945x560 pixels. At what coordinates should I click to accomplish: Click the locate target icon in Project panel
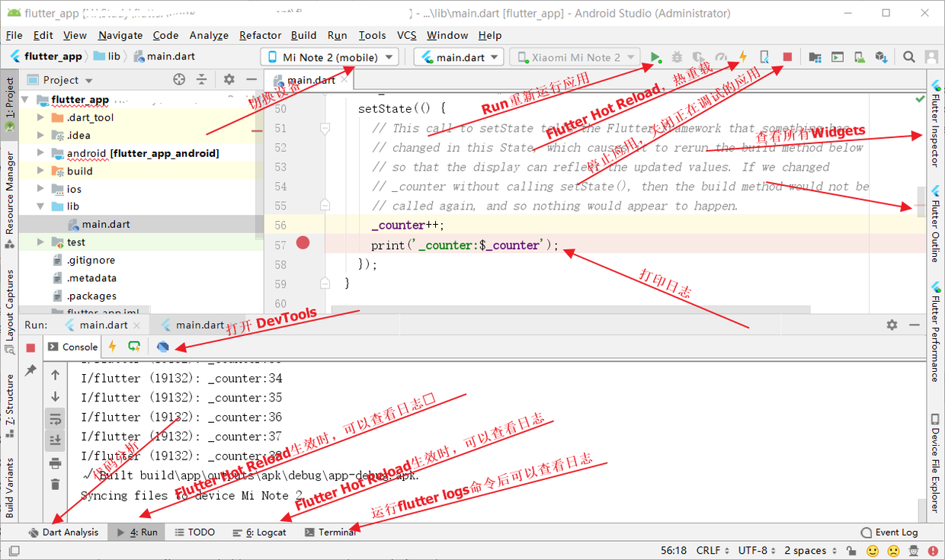179,79
